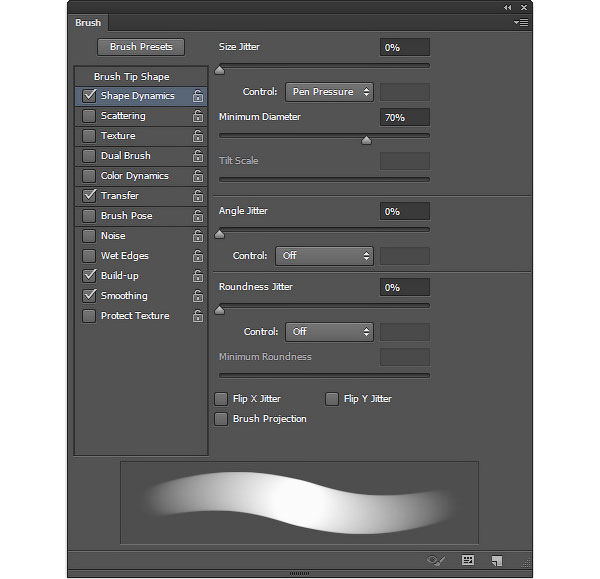The width and height of the screenshot is (600, 579).
Task: Enable the Scattering checkbox
Action: pos(89,116)
